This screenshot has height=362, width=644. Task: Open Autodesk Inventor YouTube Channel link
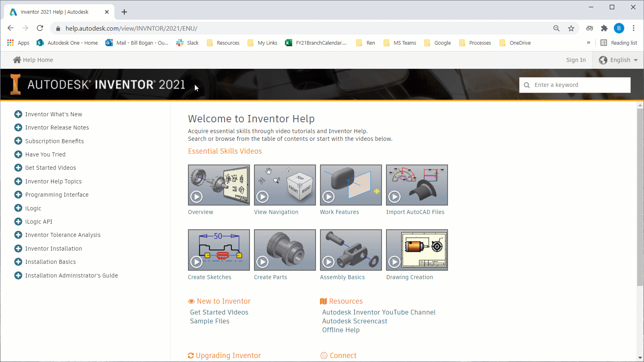379,312
